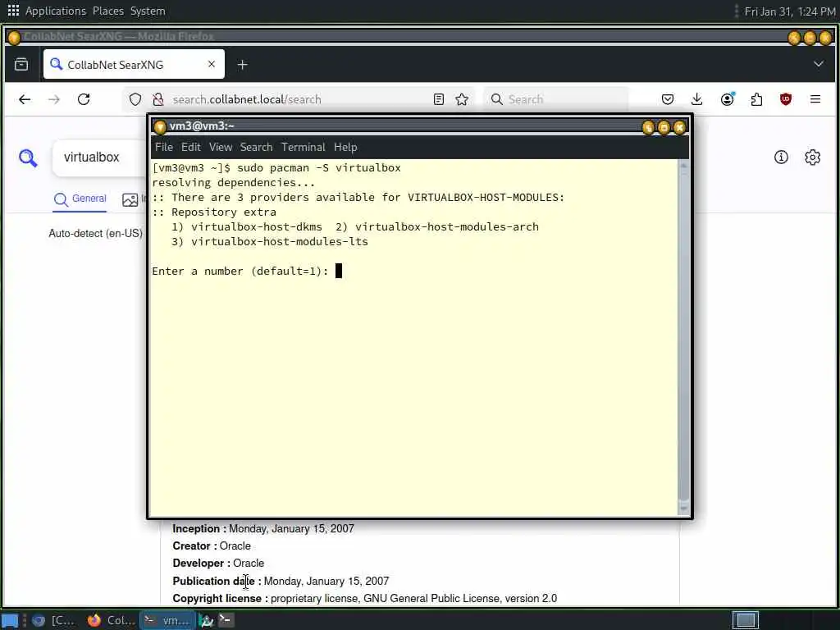Click the 'Developer : Oracle' infobox row

coord(218,564)
